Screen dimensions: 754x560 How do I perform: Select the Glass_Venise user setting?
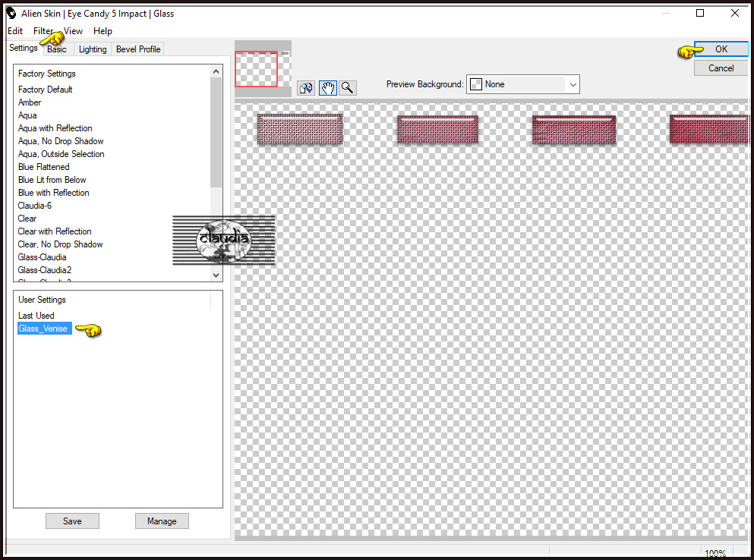point(44,329)
